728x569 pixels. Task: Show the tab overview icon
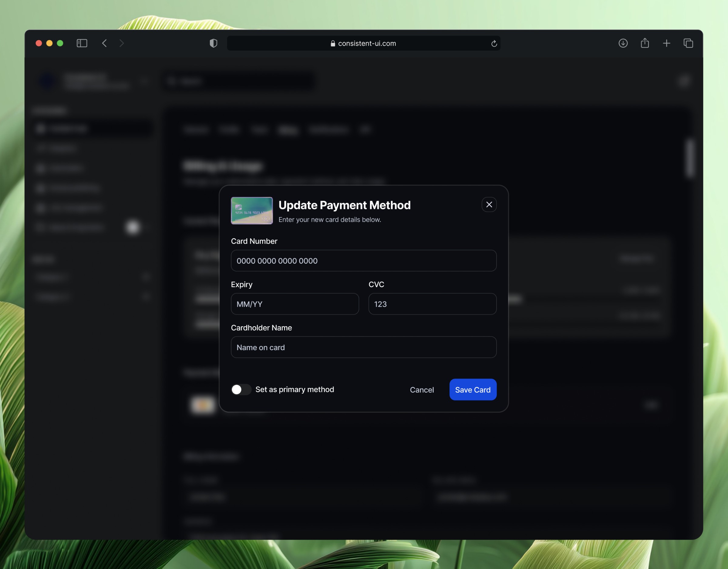coord(688,43)
